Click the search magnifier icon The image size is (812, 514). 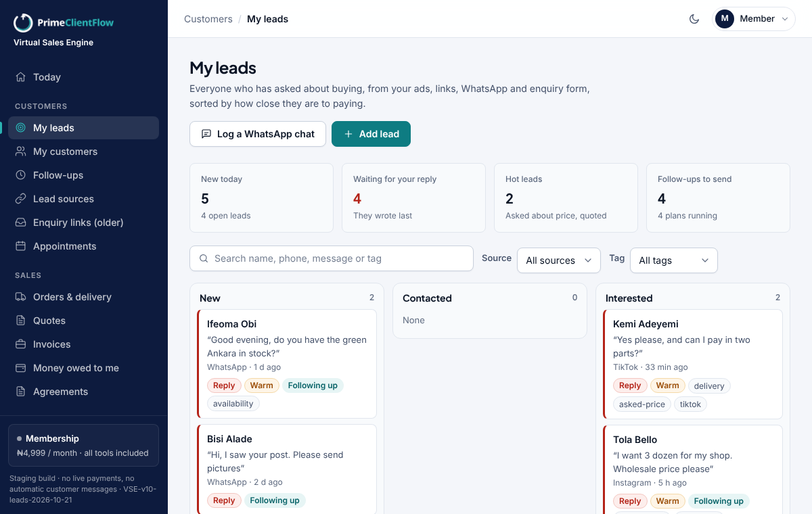pyautogui.click(x=204, y=258)
